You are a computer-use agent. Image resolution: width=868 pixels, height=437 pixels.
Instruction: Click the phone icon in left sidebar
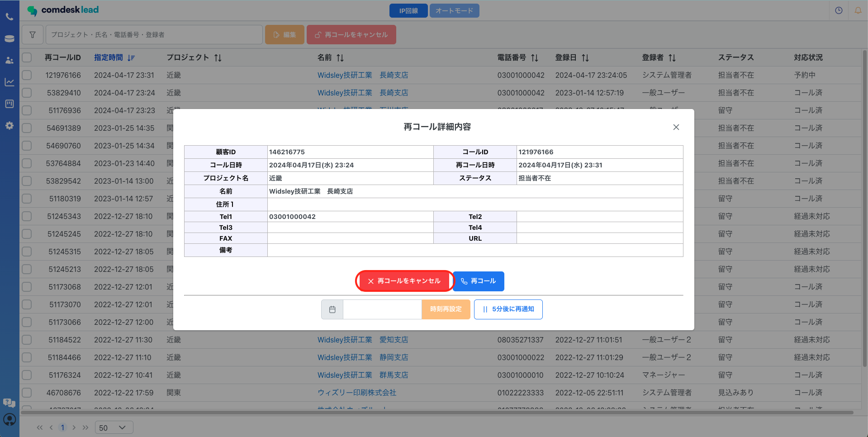point(9,17)
